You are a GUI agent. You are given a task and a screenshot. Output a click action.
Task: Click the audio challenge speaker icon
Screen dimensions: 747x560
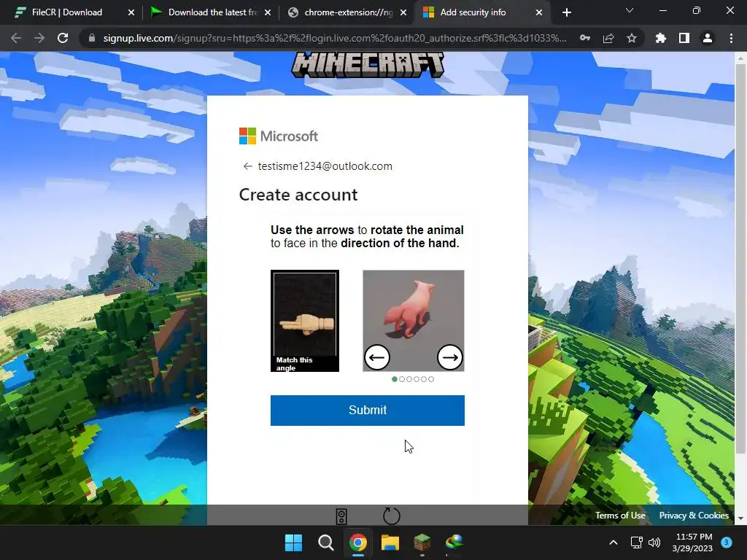[x=341, y=516]
